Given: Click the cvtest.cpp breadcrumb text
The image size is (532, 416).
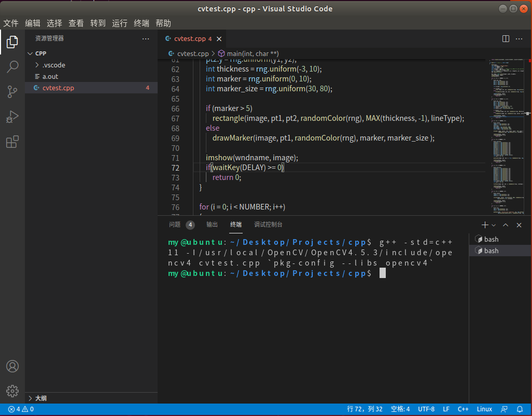Looking at the screenshot, I should (193, 53).
